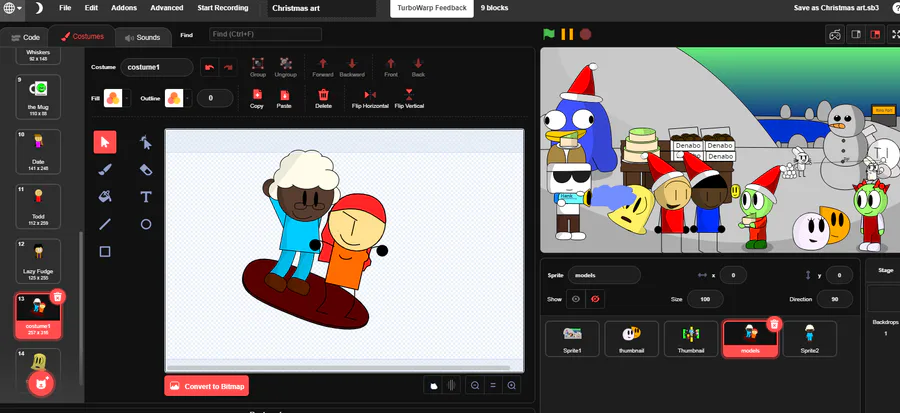Hide the sprite with crossed eye icon
The width and height of the screenshot is (900, 413).
tap(595, 299)
